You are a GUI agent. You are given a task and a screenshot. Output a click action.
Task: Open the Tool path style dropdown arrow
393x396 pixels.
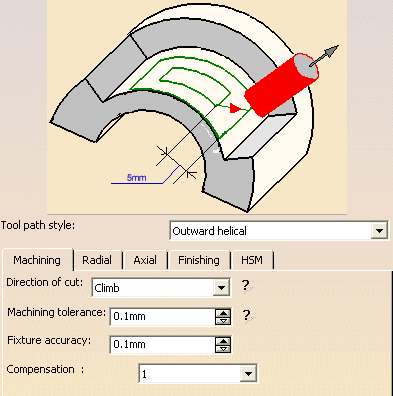(379, 231)
